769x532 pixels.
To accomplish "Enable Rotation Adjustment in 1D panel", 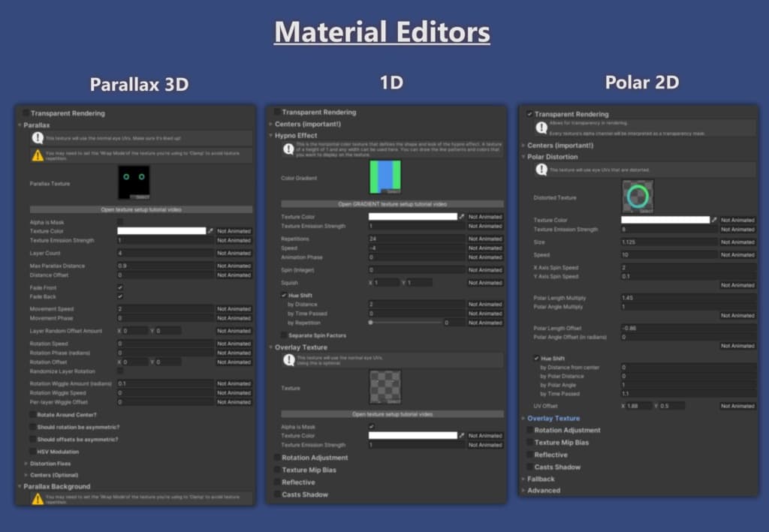I will (277, 457).
